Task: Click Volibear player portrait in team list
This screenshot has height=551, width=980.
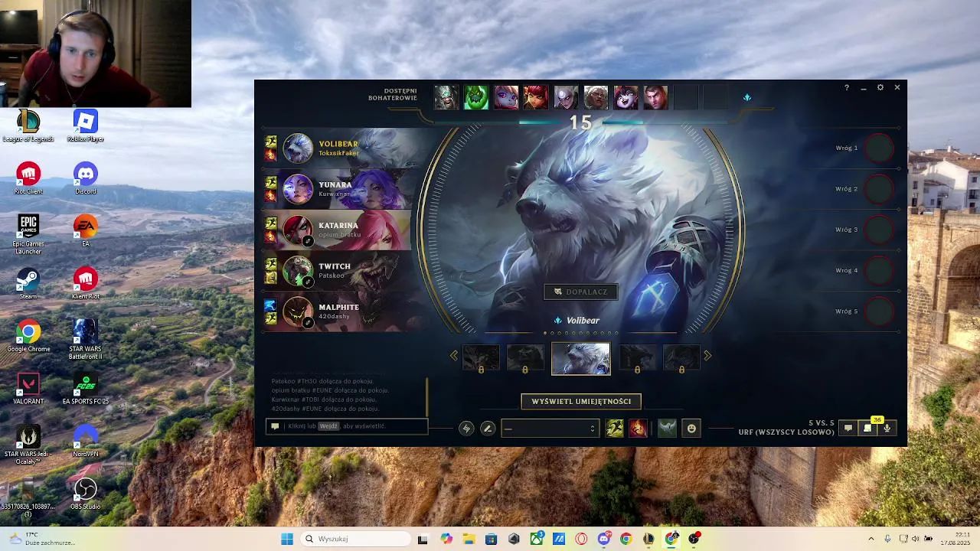Action: 298,148
